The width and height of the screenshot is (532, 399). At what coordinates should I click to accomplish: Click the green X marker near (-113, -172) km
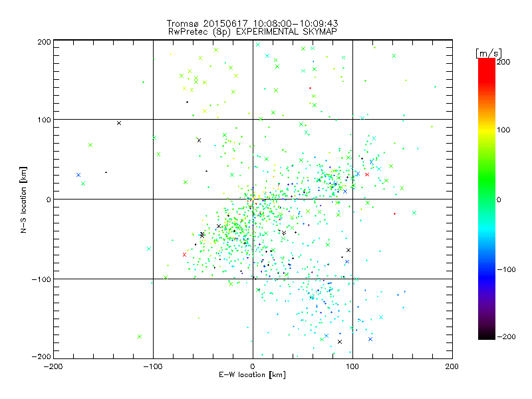pyautogui.click(x=140, y=336)
